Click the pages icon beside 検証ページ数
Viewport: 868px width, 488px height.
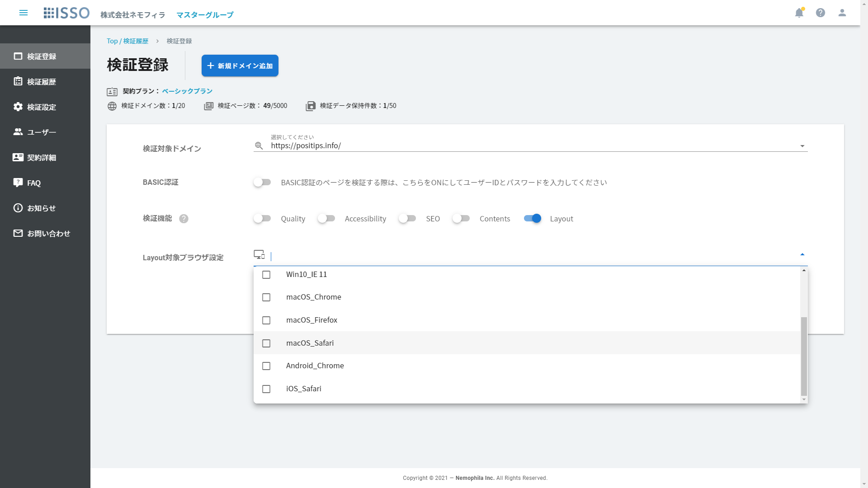point(208,106)
